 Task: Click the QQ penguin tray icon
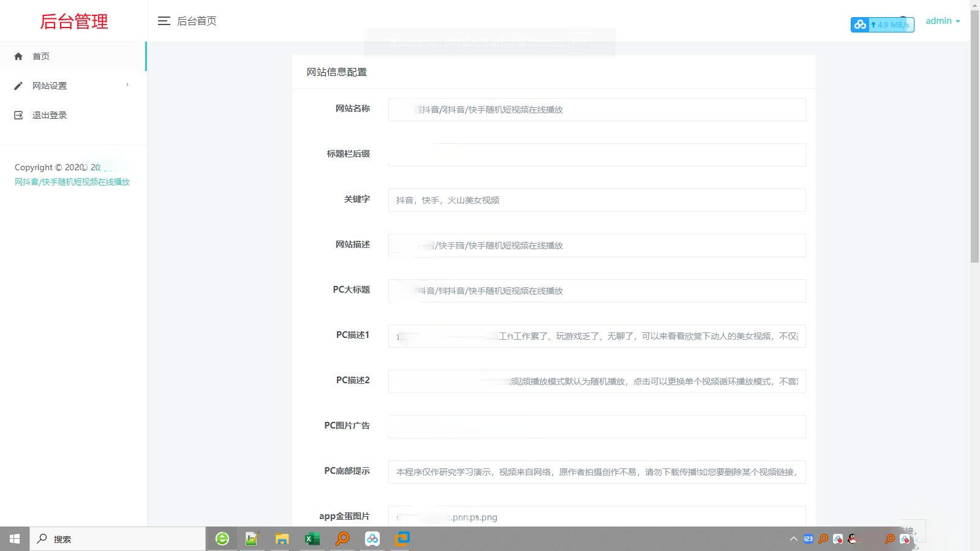pos(853,539)
